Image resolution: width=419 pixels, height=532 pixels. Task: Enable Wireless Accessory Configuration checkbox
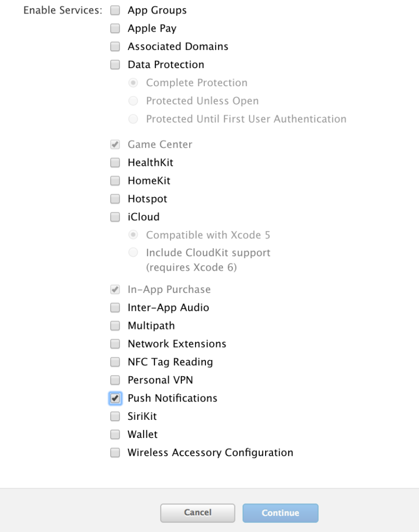point(115,453)
